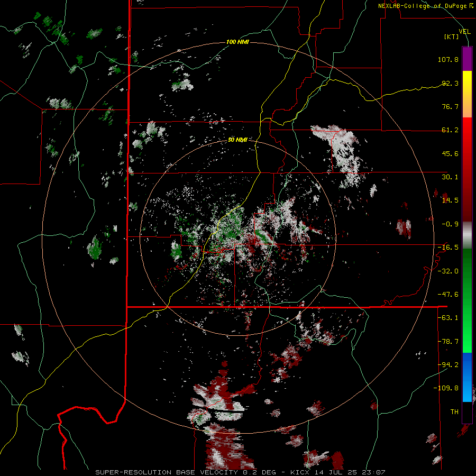This screenshot has width=476, height=476.
Task: Click the KICX radar site black center dot
Action: point(239,237)
